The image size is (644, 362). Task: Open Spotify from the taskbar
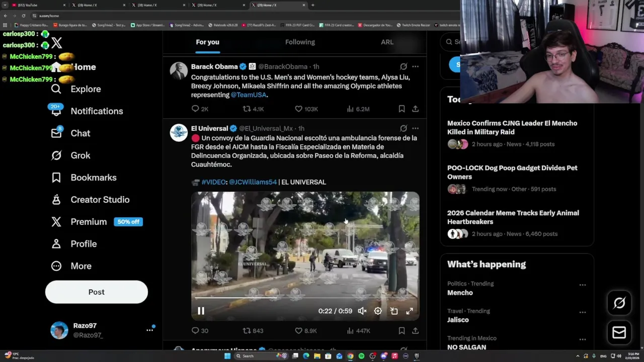(361, 356)
